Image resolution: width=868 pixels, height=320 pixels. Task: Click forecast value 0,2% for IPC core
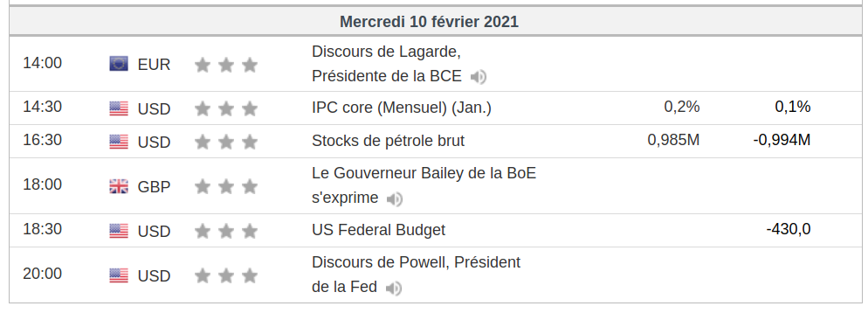pyautogui.click(x=681, y=107)
